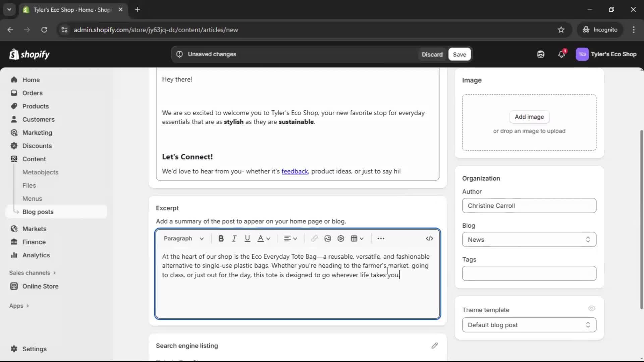The height and width of the screenshot is (362, 644).
Task: Apply bold formatting in the excerpt editor
Action: tap(221, 238)
